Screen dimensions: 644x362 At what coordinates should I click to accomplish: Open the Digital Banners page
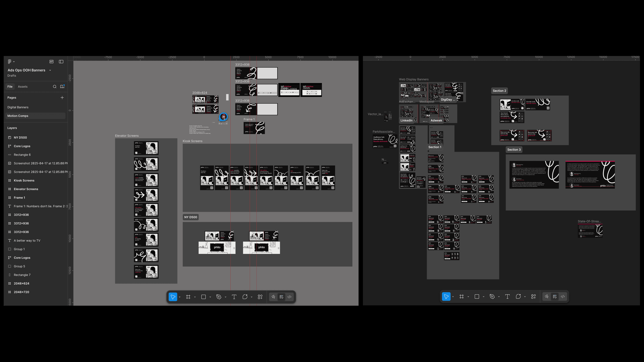[18, 107]
